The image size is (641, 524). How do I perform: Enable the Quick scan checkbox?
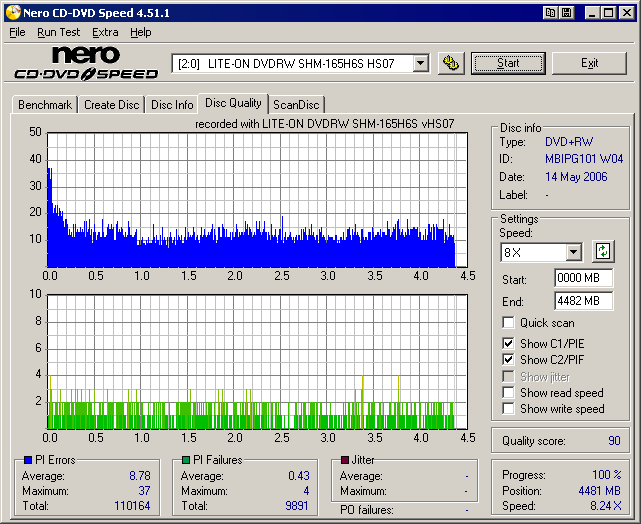(509, 323)
